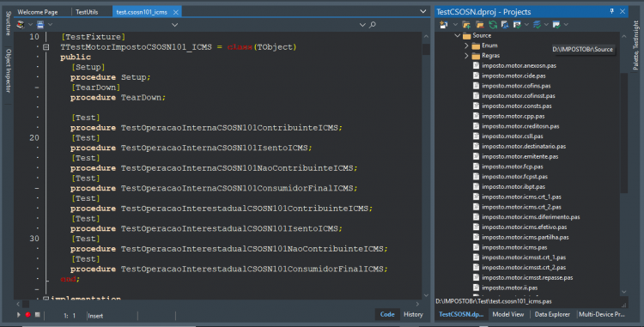Open the dropdown arrow beside the books icon
644x327 pixels.
pos(30,25)
